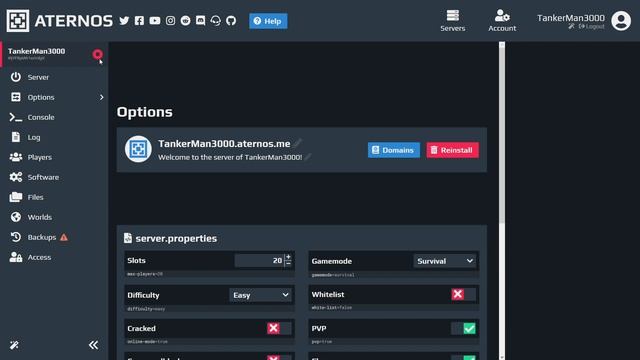Open the Aternos Reddit icon
Image resolution: width=640 pixels, height=360 pixels.
point(185,20)
